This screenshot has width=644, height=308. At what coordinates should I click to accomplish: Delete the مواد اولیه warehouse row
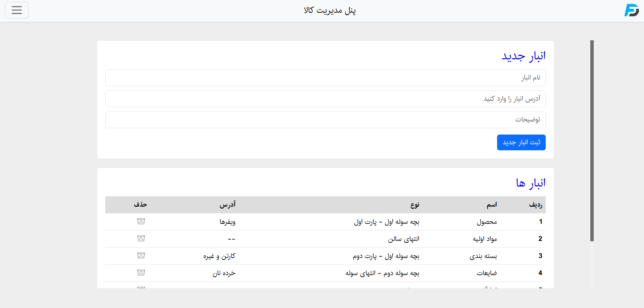(141, 239)
